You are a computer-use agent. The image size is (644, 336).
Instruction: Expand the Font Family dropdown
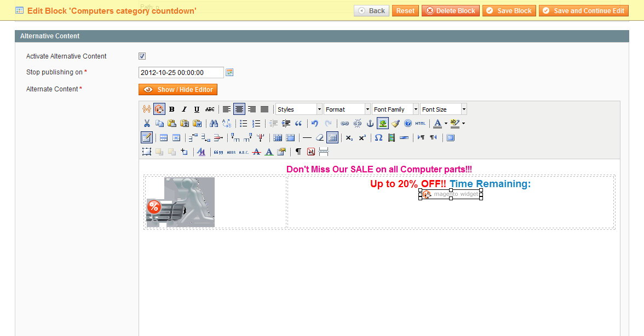pos(395,109)
